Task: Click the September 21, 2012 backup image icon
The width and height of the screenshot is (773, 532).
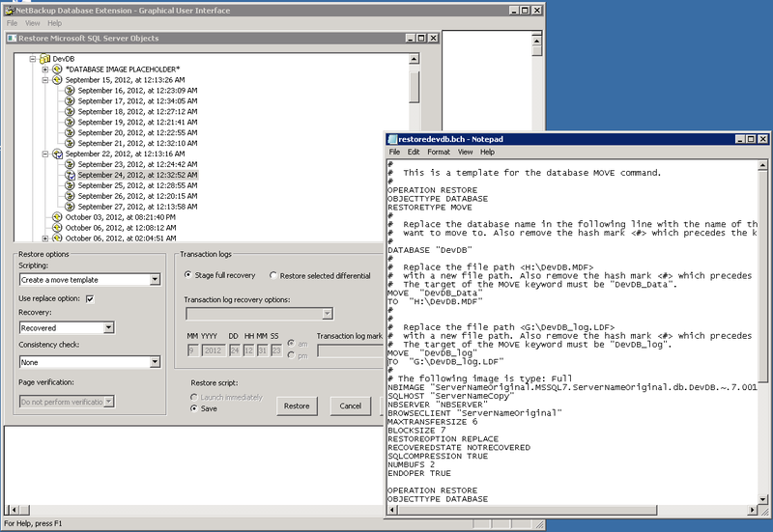Action: pos(70,143)
